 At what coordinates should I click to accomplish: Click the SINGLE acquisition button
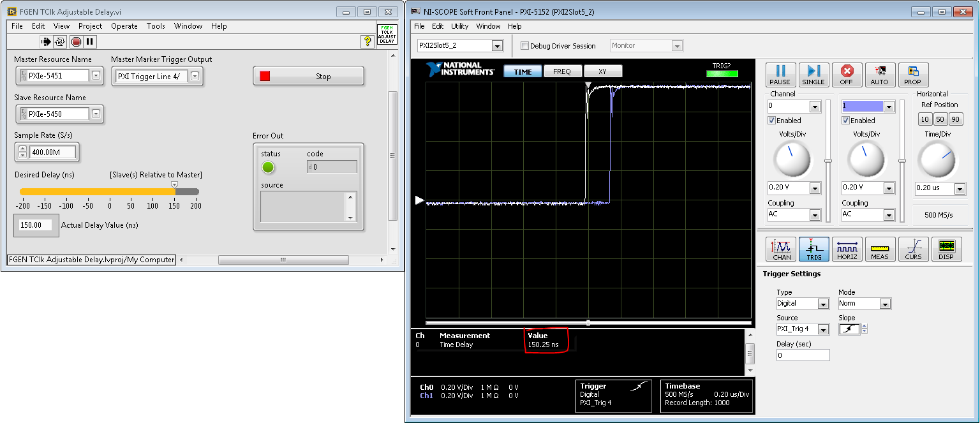tap(813, 75)
